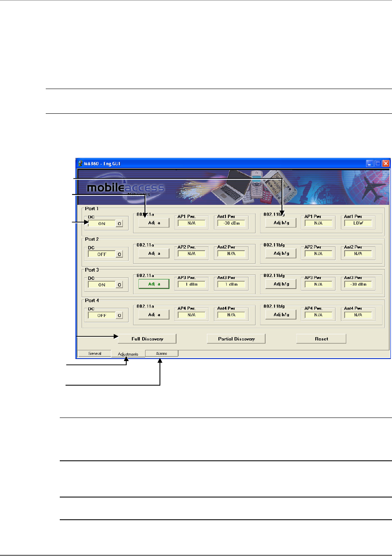Toggle the Port 4 DC O button

point(119,315)
